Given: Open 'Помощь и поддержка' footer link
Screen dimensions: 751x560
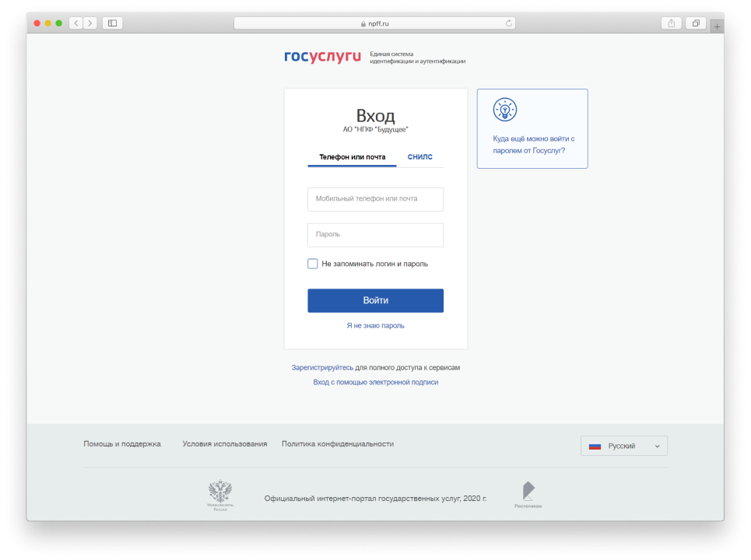Looking at the screenshot, I should 122,444.
